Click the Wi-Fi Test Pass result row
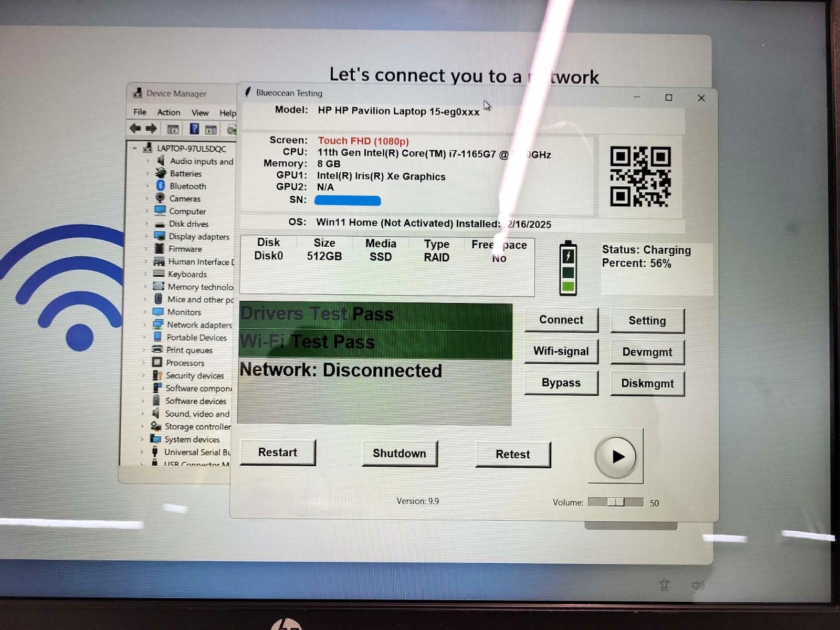The height and width of the screenshot is (630, 840). tap(375, 344)
